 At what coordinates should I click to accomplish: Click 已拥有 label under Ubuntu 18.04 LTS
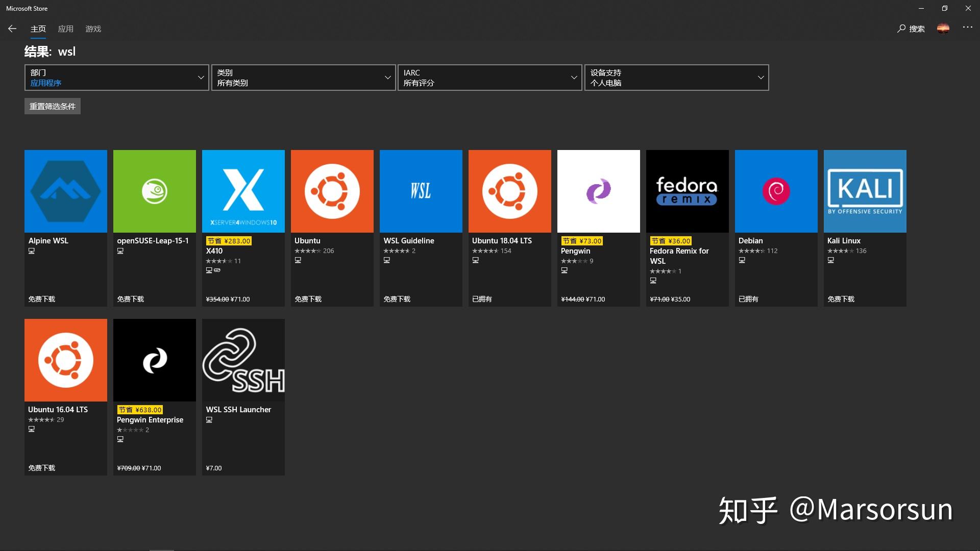(x=482, y=299)
